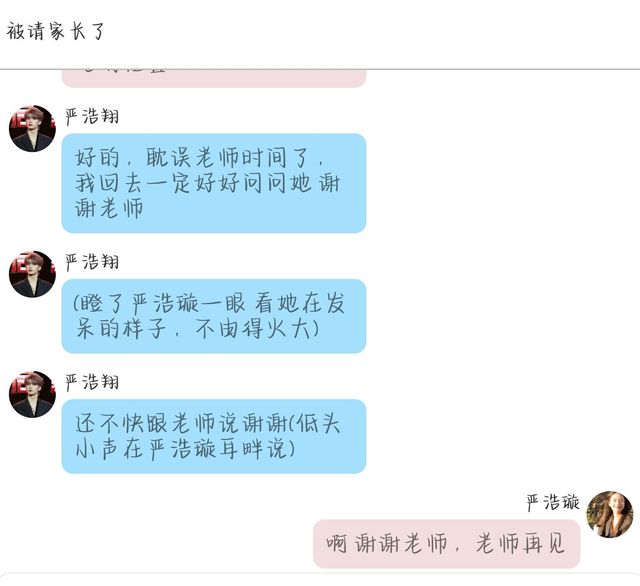Tap the divider line under the title
Screen dimensions: 640x586
320,69
